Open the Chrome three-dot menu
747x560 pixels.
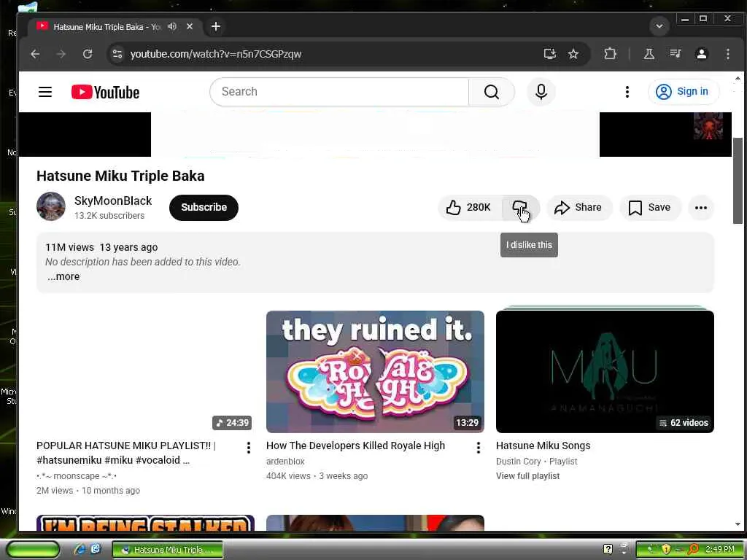[x=727, y=54]
